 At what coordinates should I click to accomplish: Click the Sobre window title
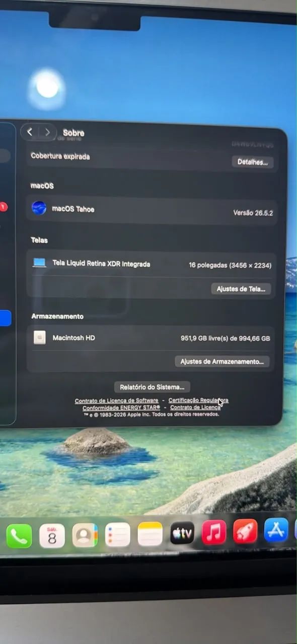pos(73,133)
